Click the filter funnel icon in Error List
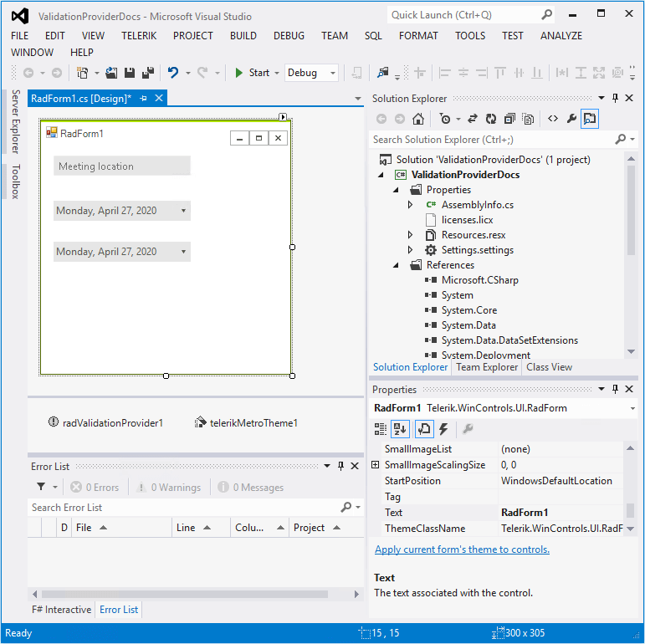 41,488
